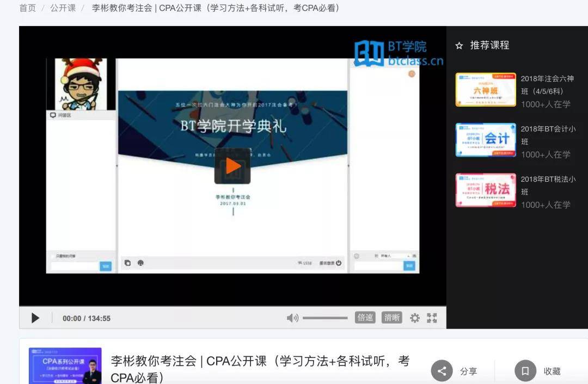Open the CPA系列公开课 course cover image

click(x=65, y=366)
